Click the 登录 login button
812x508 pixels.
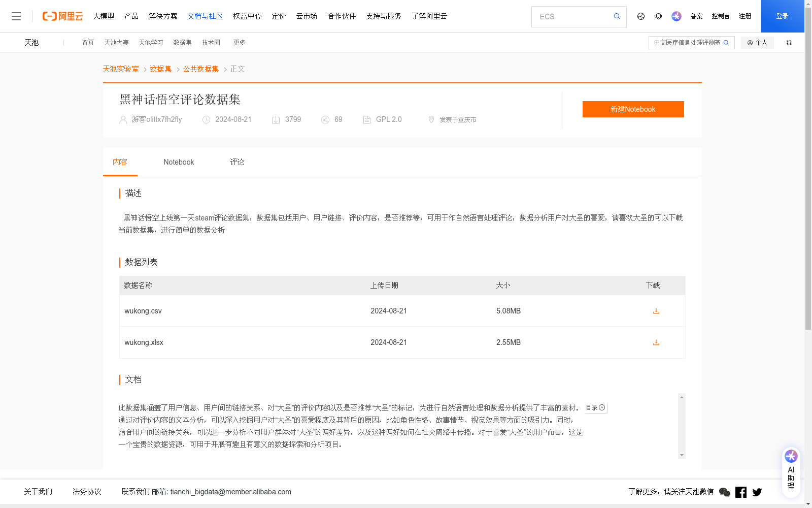pyautogui.click(x=782, y=16)
